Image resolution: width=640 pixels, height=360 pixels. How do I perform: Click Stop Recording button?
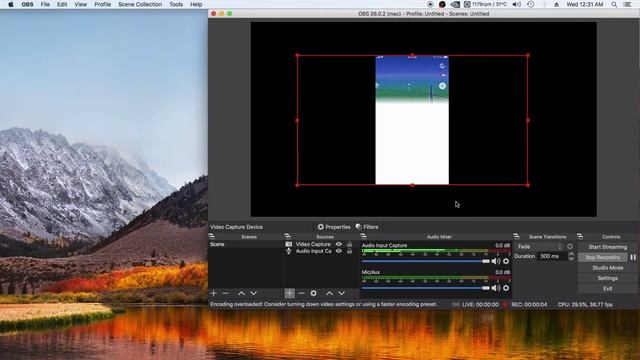603,258
